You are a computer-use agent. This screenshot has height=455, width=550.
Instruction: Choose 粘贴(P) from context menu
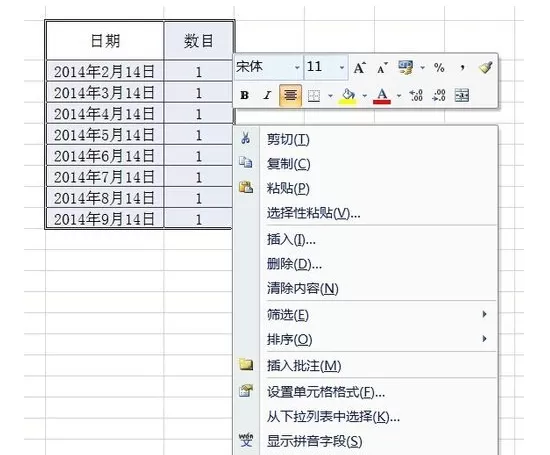pos(365,188)
